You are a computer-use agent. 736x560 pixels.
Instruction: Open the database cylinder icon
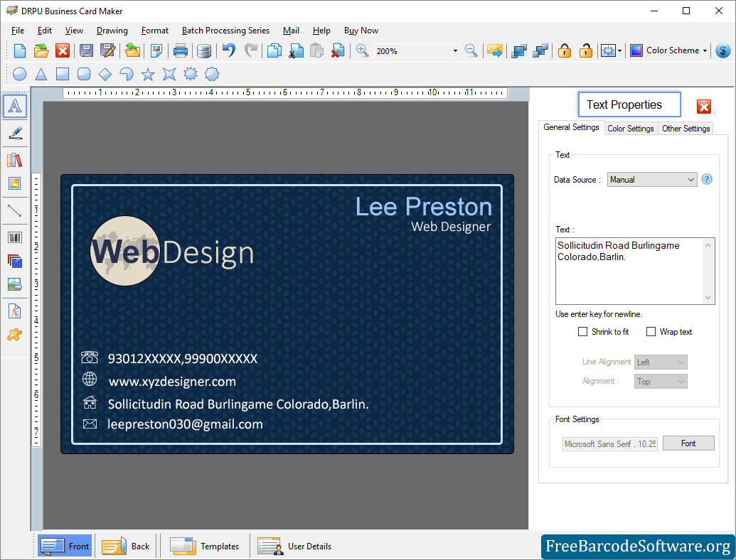click(203, 50)
